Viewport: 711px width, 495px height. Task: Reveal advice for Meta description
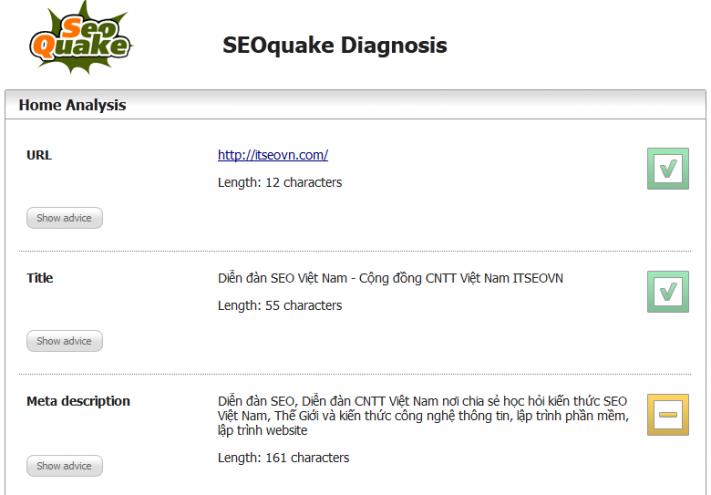tap(64, 466)
